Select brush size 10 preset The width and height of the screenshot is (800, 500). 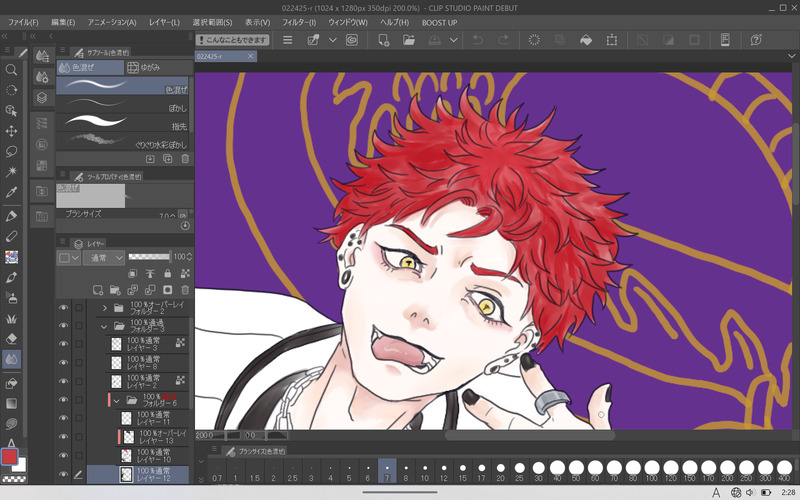coord(424,472)
